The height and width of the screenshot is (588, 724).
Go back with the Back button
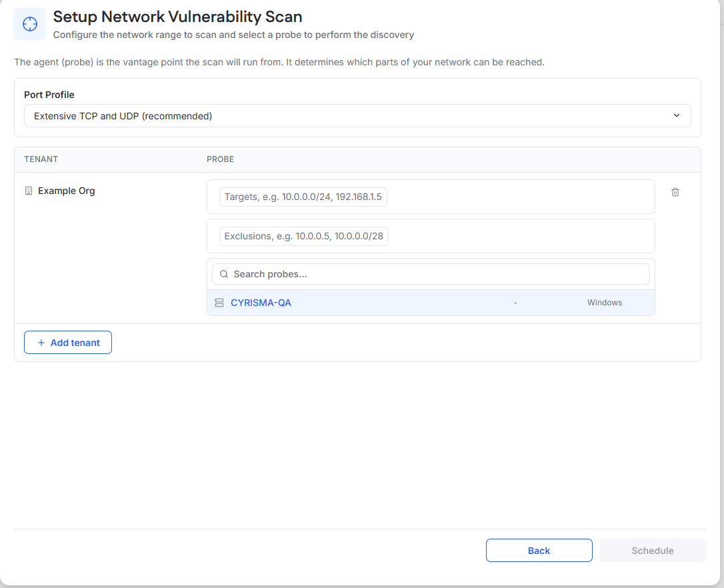539,551
